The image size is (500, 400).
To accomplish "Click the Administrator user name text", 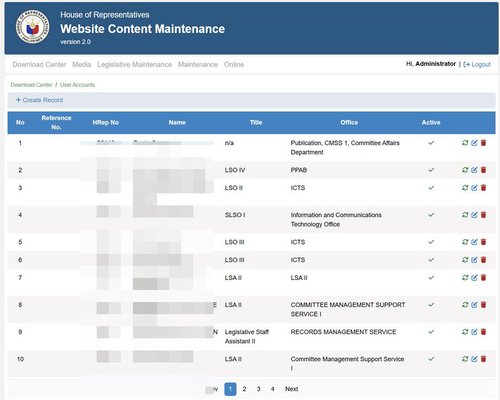I will 435,64.
